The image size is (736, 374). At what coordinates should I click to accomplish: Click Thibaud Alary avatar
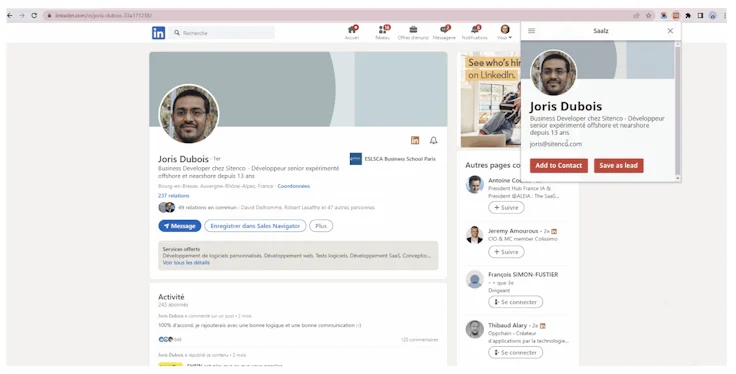tap(475, 329)
